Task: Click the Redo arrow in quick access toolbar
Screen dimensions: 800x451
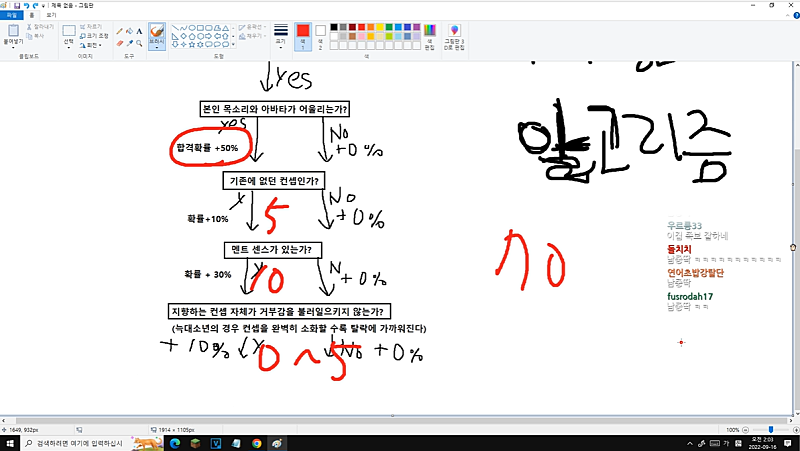Action: 35,5
